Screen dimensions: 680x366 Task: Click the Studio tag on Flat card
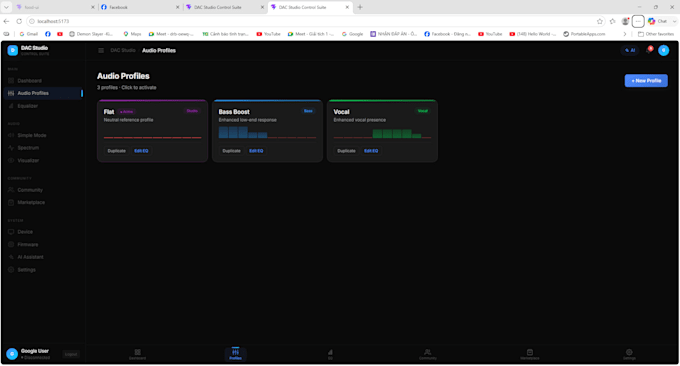[192, 111]
